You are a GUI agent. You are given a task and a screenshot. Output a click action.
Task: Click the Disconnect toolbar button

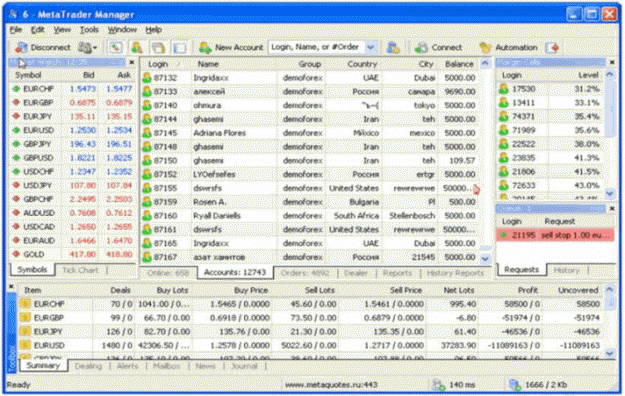pyautogui.click(x=43, y=47)
